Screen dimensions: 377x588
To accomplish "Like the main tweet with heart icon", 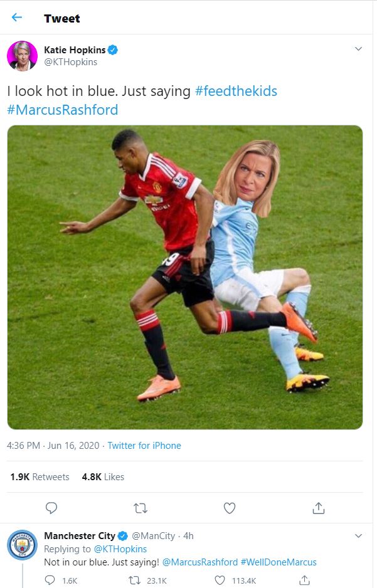I will 230,508.
